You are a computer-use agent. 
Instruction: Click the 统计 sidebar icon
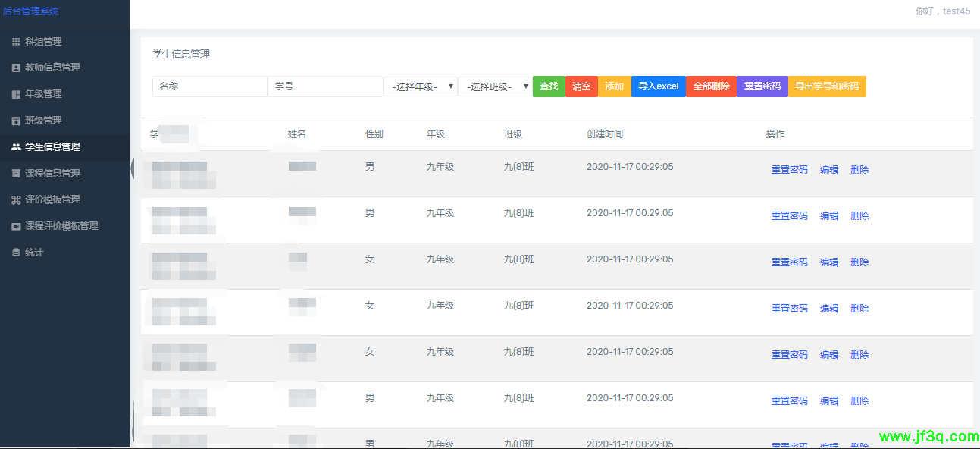click(17, 252)
